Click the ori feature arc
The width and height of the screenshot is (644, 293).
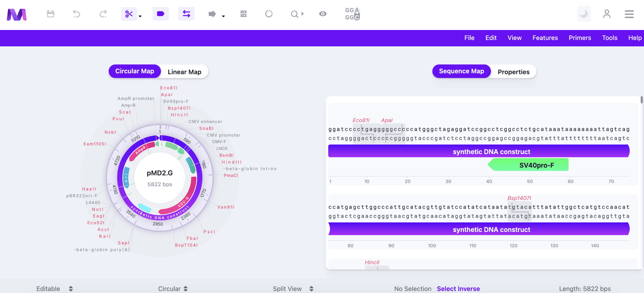[126, 178]
